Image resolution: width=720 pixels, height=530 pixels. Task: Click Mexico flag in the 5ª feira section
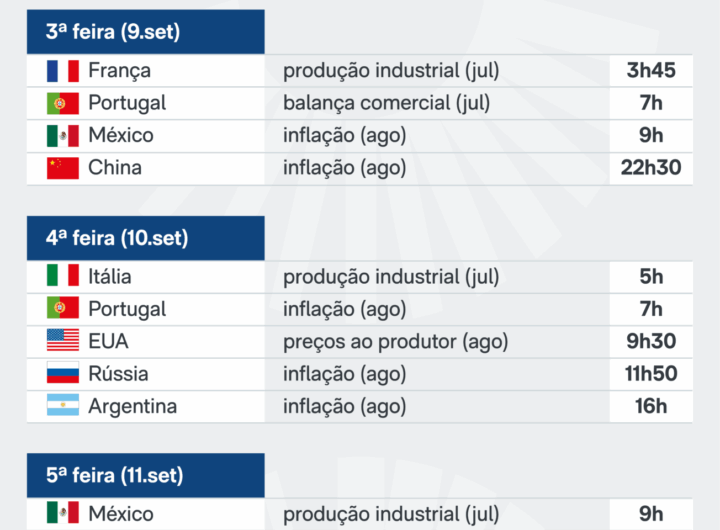(62, 514)
